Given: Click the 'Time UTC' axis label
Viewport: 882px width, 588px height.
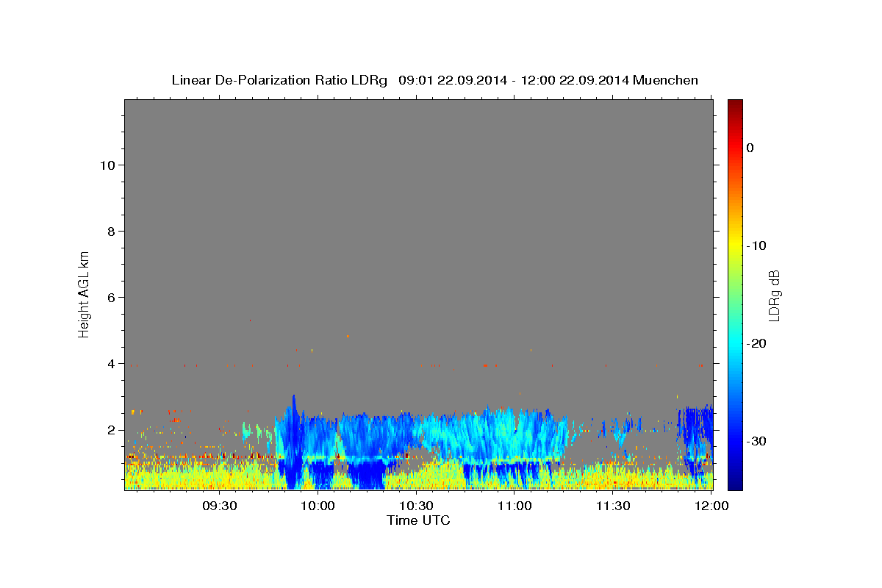Looking at the screenshot, I should [x=418, y=520].
